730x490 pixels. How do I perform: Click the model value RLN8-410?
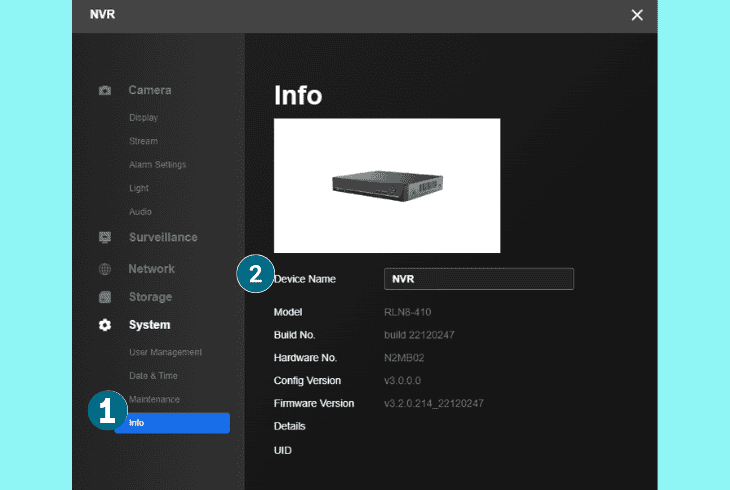click(x=407, y=312)
